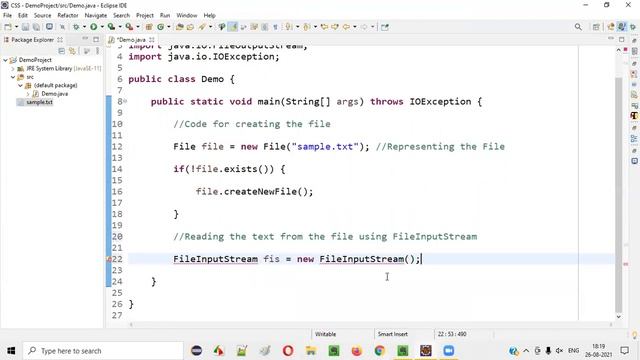Open the Project menu
Image resolution: width=640 pixels, height=360 pixels.
(x=145, y=15)
